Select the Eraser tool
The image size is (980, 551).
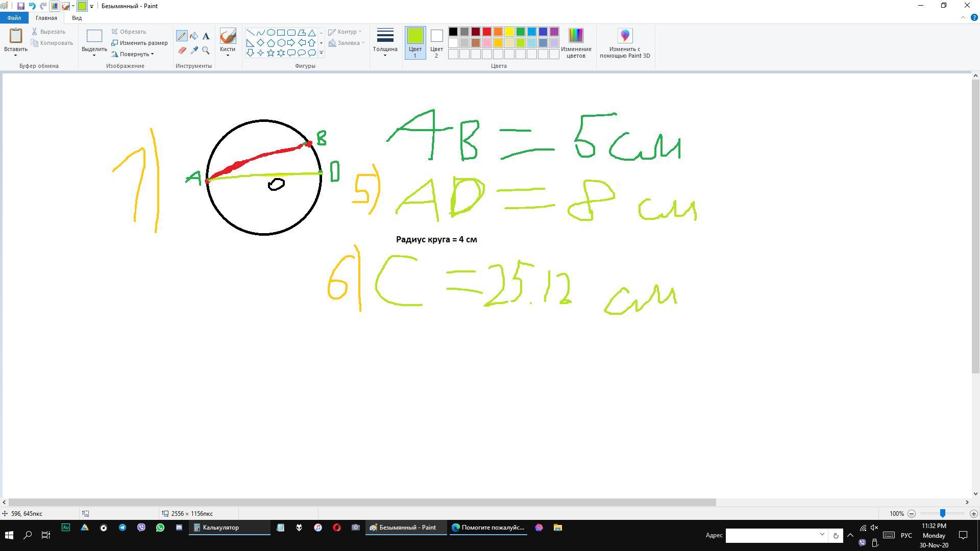pos(182,50)
